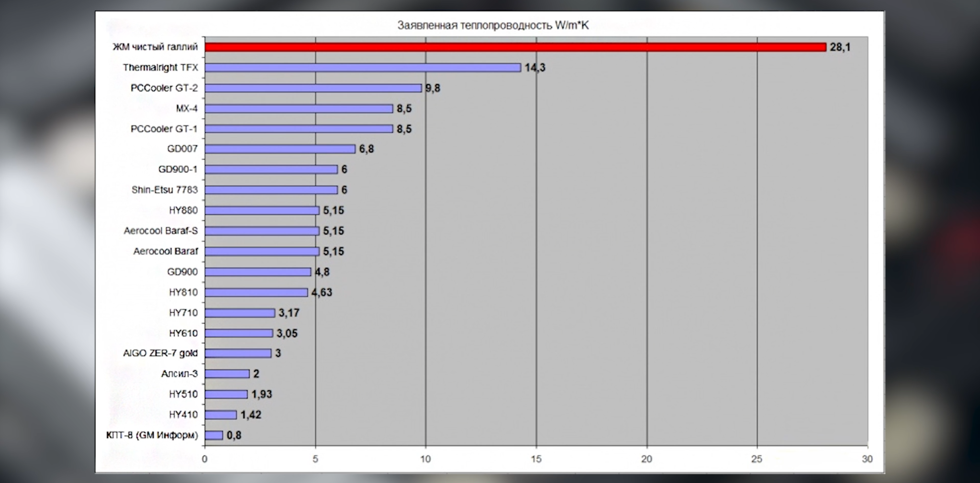Image resolution: width=980 pixels, height=483 pixels.
Task: Select the 'GD900-1' label
Action: (x=178, y=169)
